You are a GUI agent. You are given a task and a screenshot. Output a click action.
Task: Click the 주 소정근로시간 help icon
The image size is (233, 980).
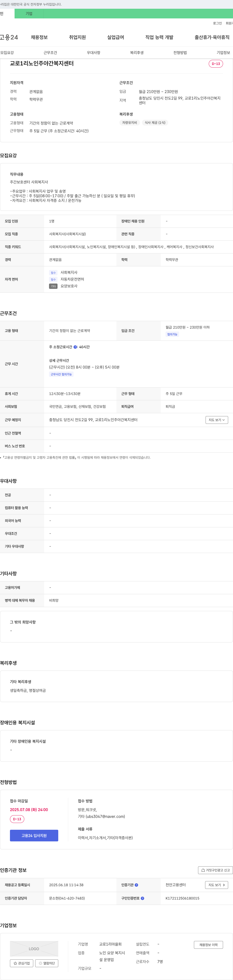tap(75, 347)
